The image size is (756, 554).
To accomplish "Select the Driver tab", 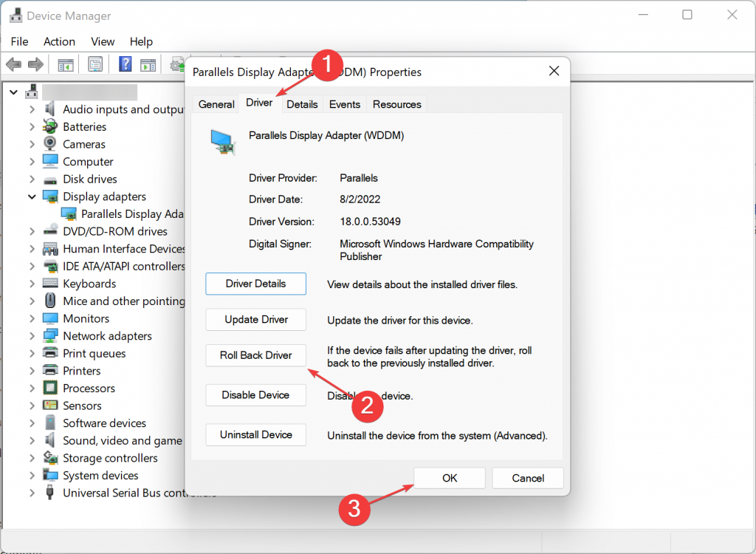I will click(x=259, y=103).
